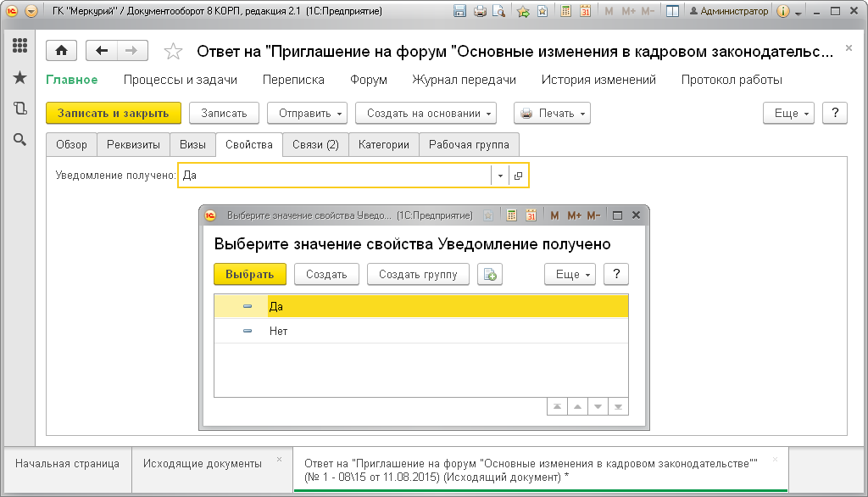This screenshot has height=497, width=868.
Task: Click Записать и закрыть button
Action: click(114, 113)
